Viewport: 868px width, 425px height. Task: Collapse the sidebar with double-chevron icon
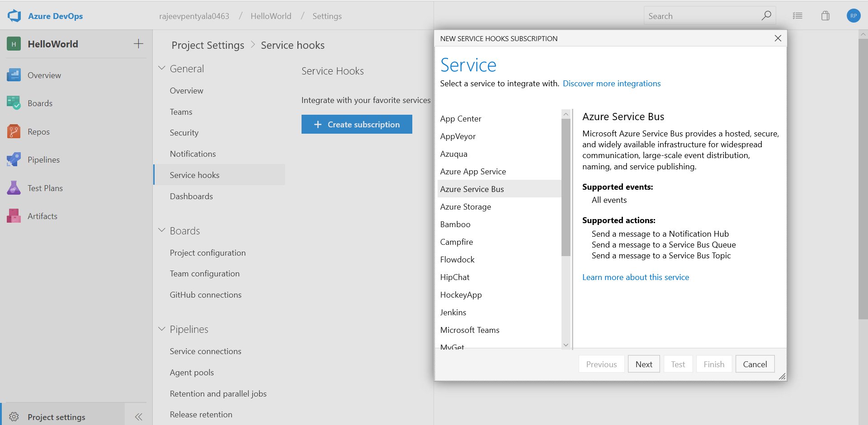138,416
